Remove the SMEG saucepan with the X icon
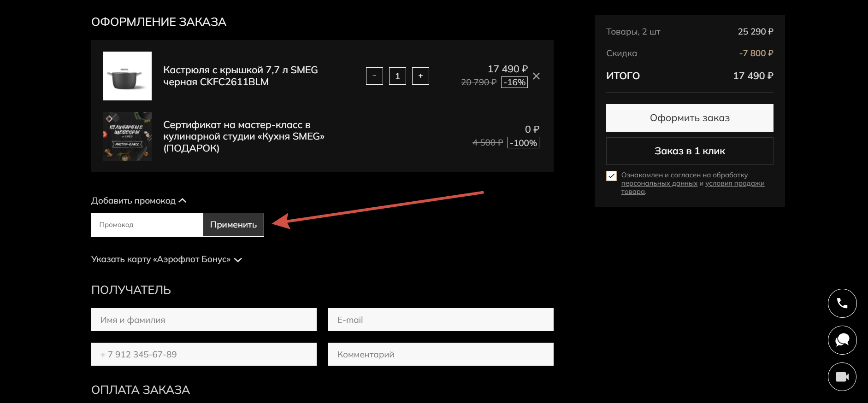 (x=537, y=76)
